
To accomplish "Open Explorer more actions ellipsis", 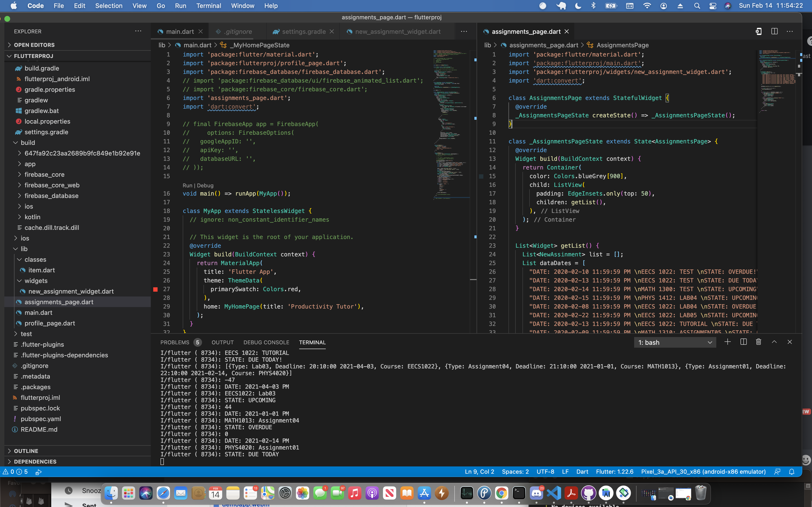I will click(x=138, y=31).
